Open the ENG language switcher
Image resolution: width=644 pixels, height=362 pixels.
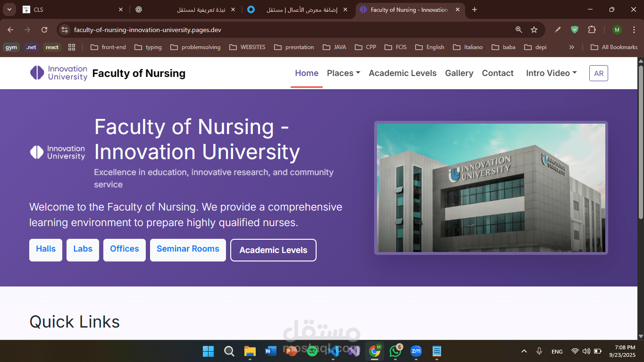point(557,351)
